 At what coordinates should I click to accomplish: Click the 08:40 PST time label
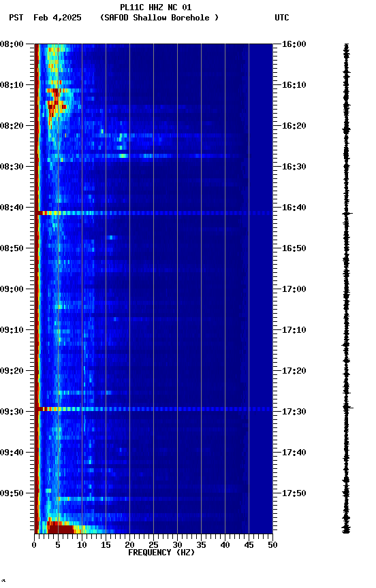[12, 208]
